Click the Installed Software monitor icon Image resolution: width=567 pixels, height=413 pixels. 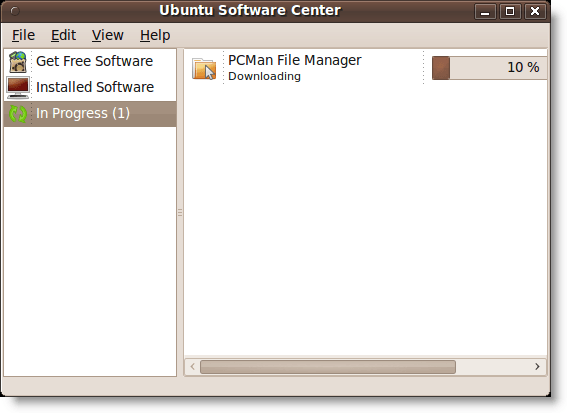[x=18, y=88]
